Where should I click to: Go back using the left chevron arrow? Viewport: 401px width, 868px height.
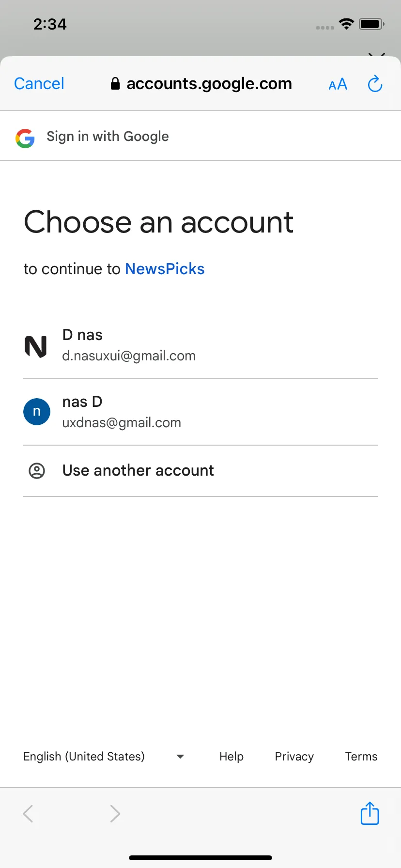(28, 814)
